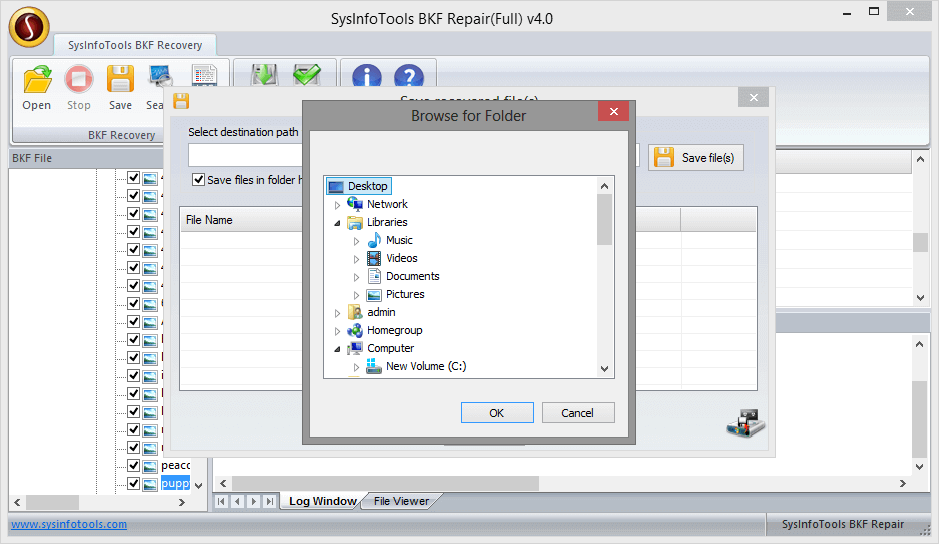Click the green checkmark toolbar icon

click(307, 75)
